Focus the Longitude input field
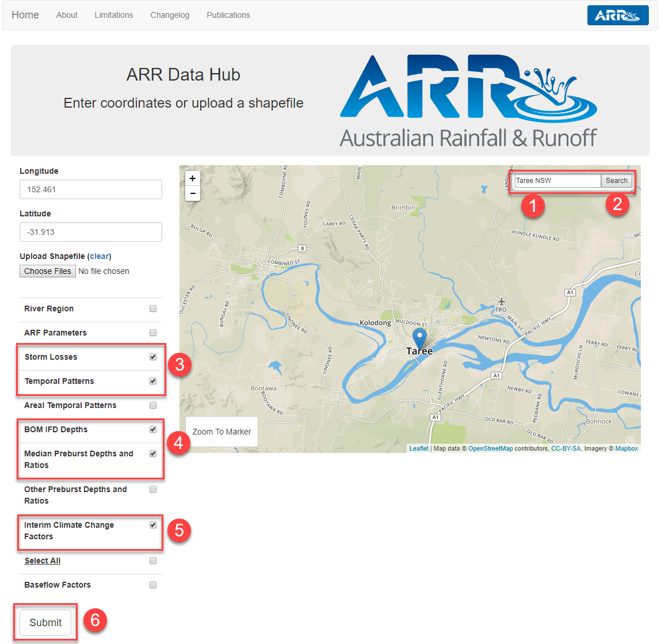The height and width of the screenshot is (644, 661). pos(91,189)
